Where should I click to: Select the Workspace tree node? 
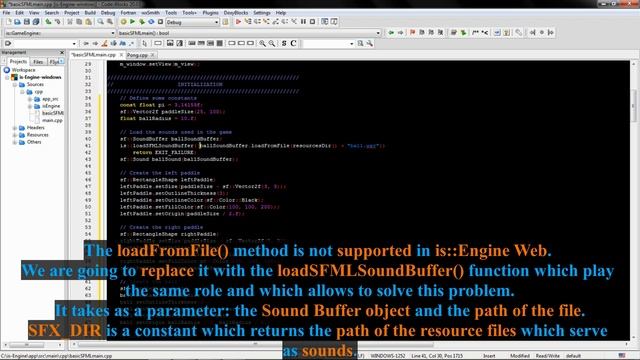pyautogui.click(x=23, y=70)
